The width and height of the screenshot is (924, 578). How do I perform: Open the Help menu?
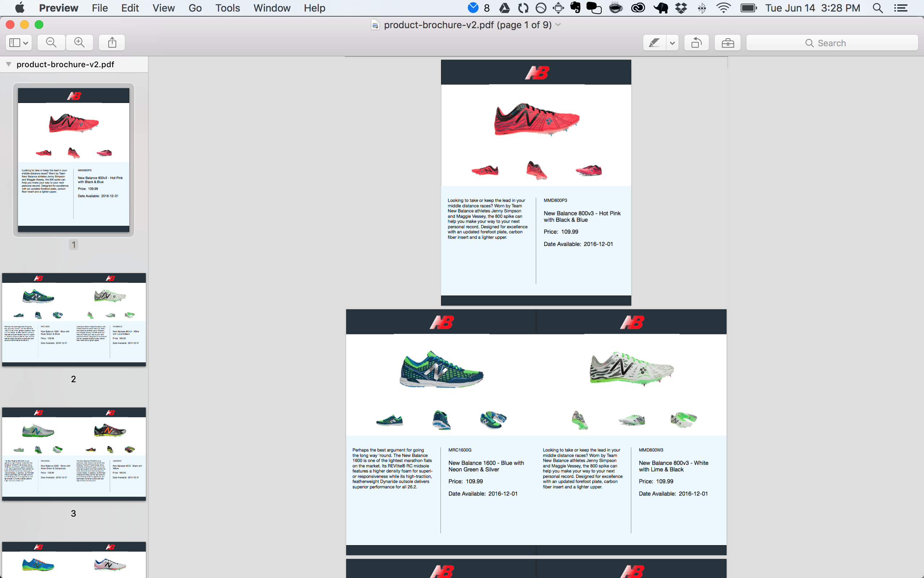(315, 8)
